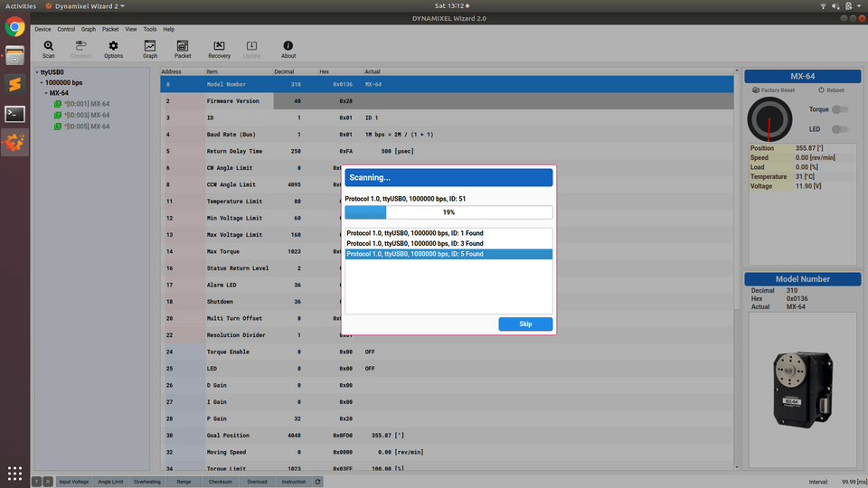The image size is (868, 488).
Task: Click the T button in bottom status bar
Action: pos(36,482)
